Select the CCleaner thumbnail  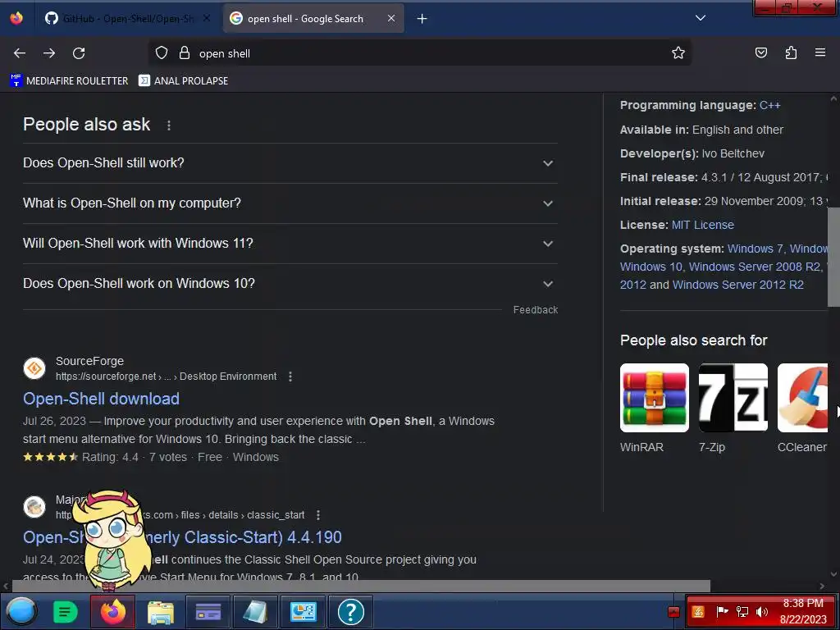click(802, 398)
